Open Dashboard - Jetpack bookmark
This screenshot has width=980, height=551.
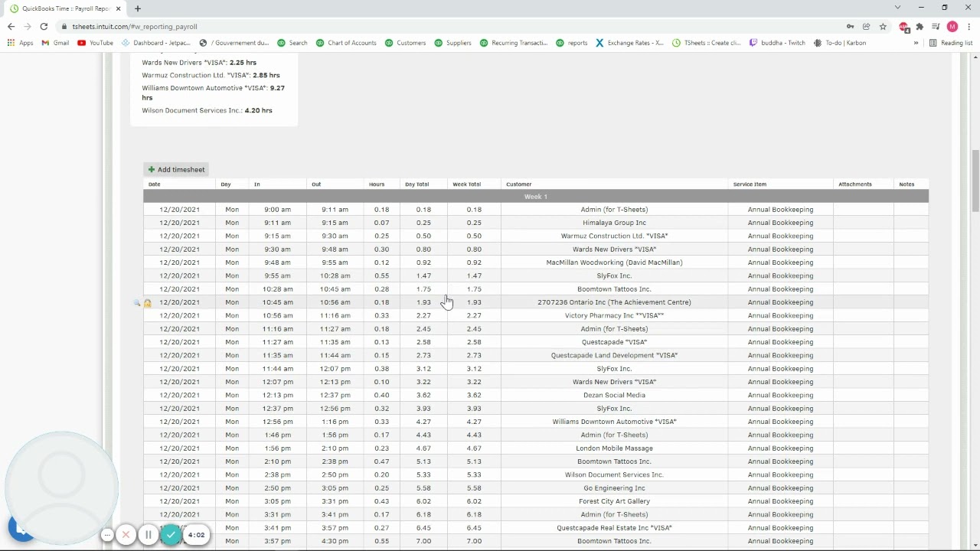tap(155, 43)
